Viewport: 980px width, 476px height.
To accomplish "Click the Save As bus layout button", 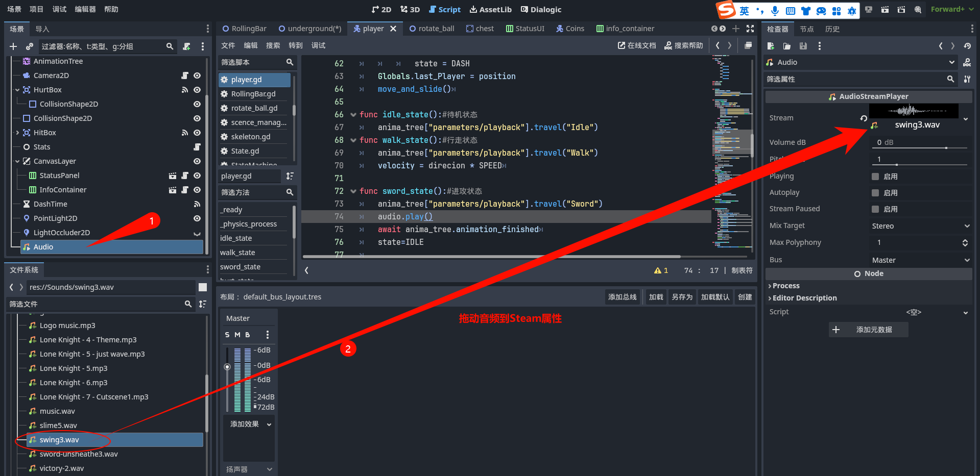I will [682, 297].
